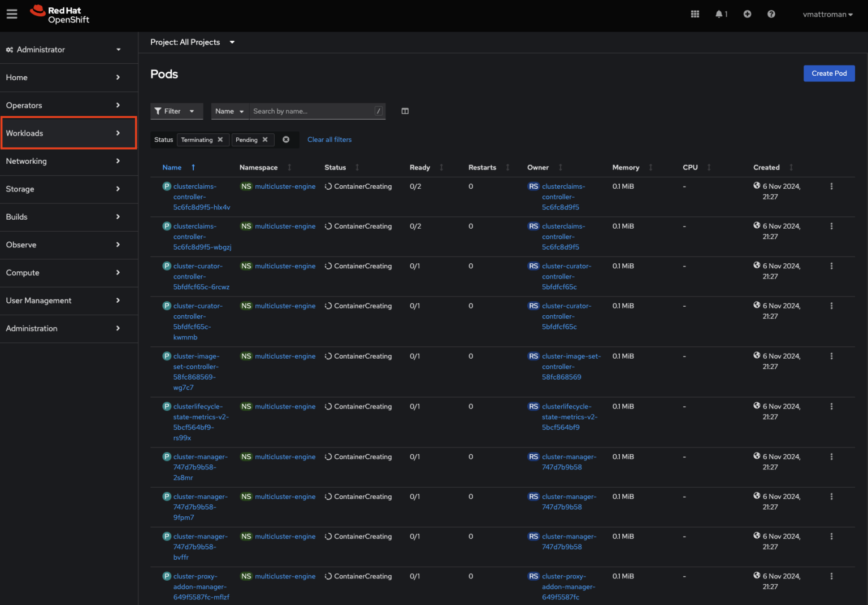
Task: Click the Red Hat OpenShift logo
Action: [x=59, y=14]
